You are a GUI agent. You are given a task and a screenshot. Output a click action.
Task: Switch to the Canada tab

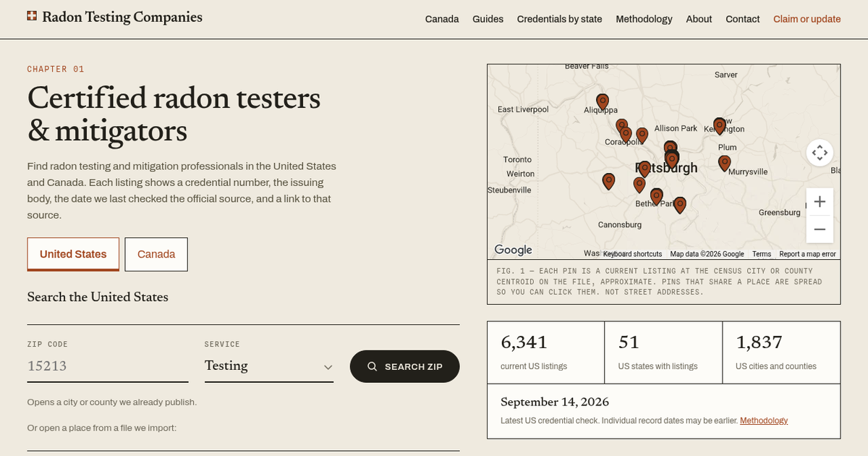coord(156,254)
